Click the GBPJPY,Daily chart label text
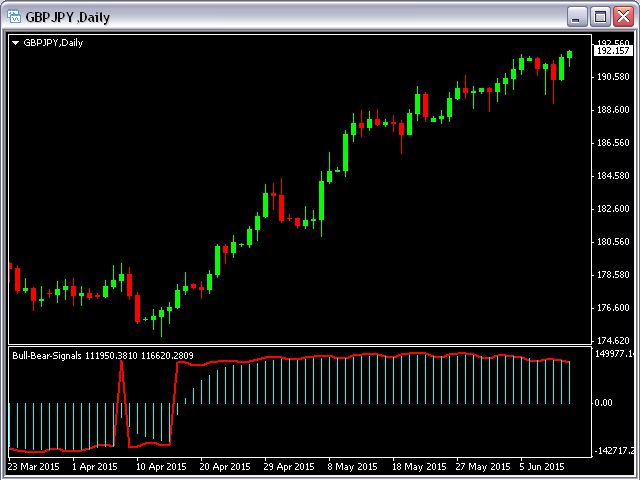 coord(53,43)
